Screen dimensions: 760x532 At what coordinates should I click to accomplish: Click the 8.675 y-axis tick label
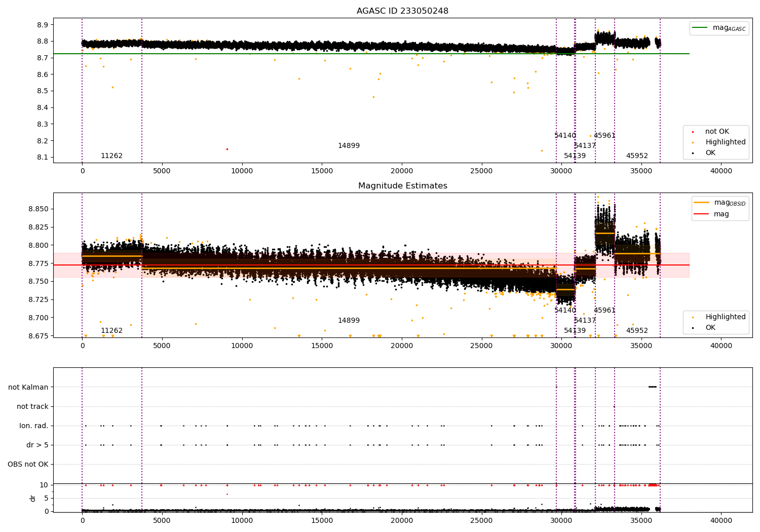39,336
